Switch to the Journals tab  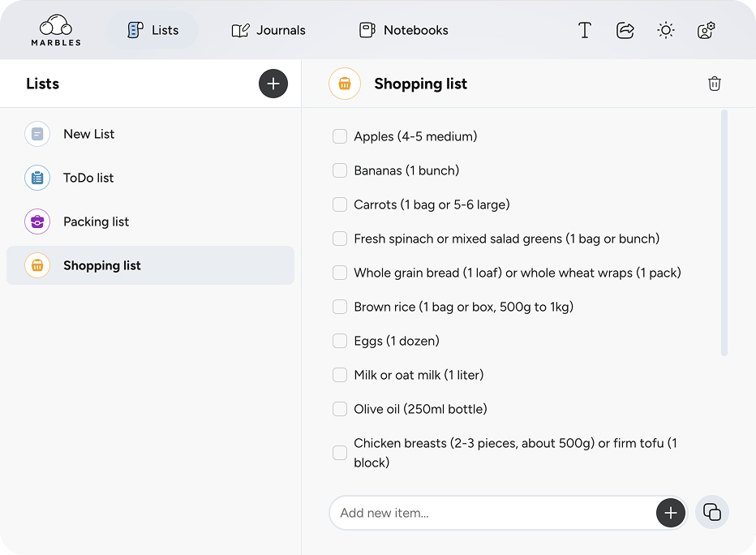268,30
